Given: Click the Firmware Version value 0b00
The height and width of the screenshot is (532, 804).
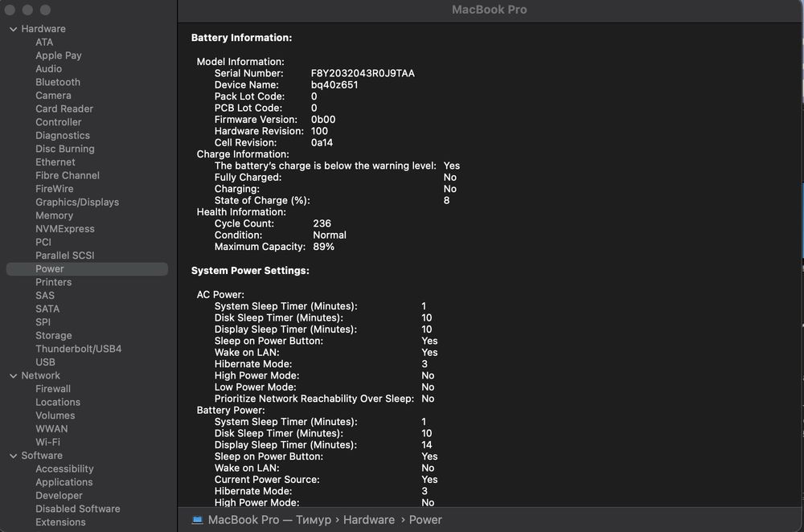Looking at the screenshot, I should tap(323, 120).
